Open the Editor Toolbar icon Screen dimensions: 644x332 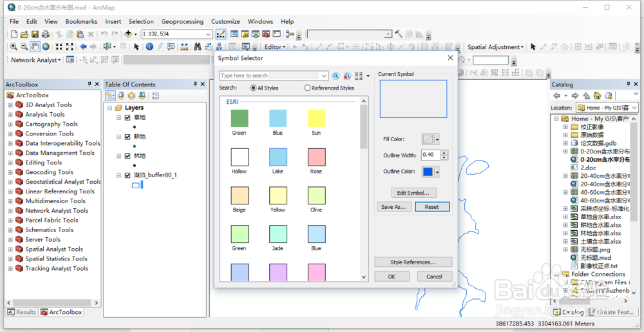pyautogui.click(x=220, y=34)
